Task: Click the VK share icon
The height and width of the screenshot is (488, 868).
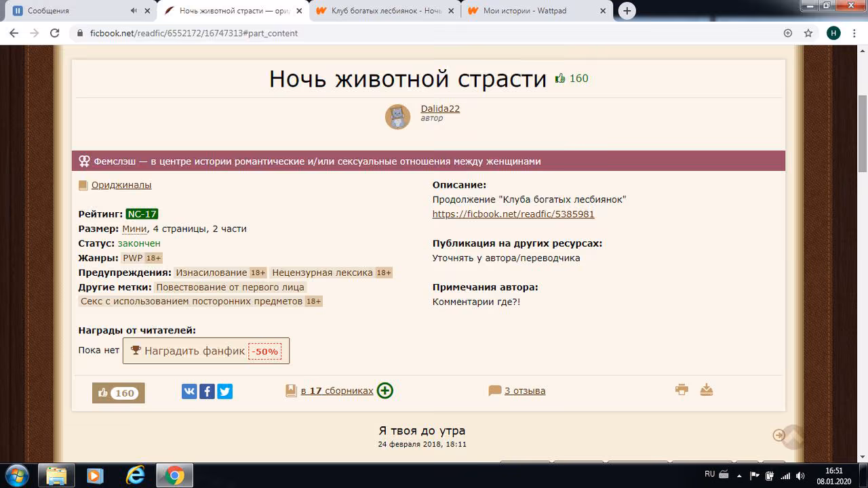Action: (189, 391)
